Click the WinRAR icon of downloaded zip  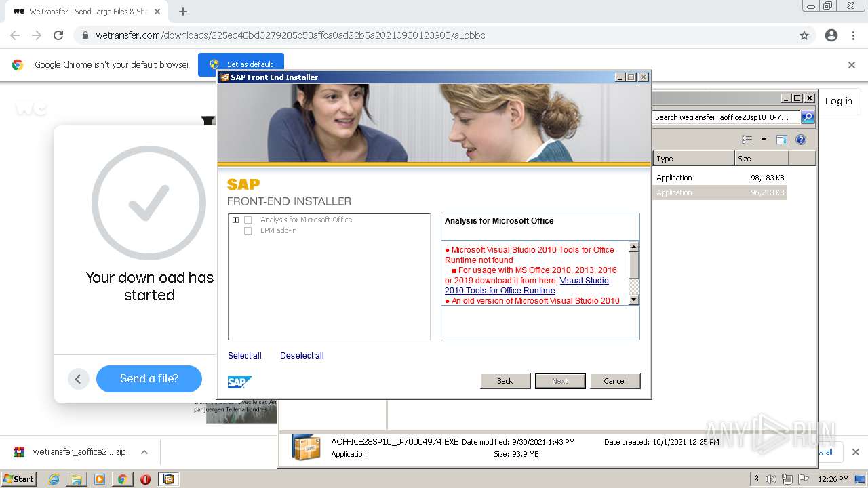[x=19, y=452]
